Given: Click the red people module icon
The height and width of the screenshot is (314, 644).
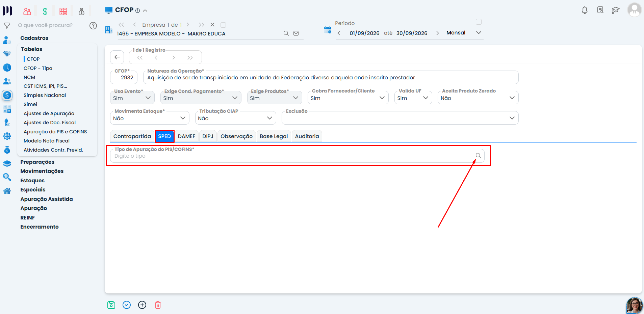Looking at the screenshot, I should pos(27,11).
